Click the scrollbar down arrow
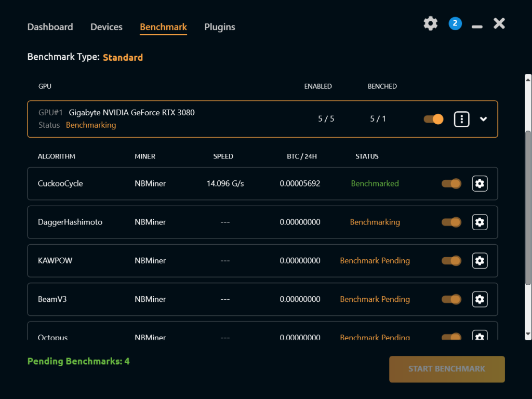This screenshot has height=399, width=532. click(528, 334)
